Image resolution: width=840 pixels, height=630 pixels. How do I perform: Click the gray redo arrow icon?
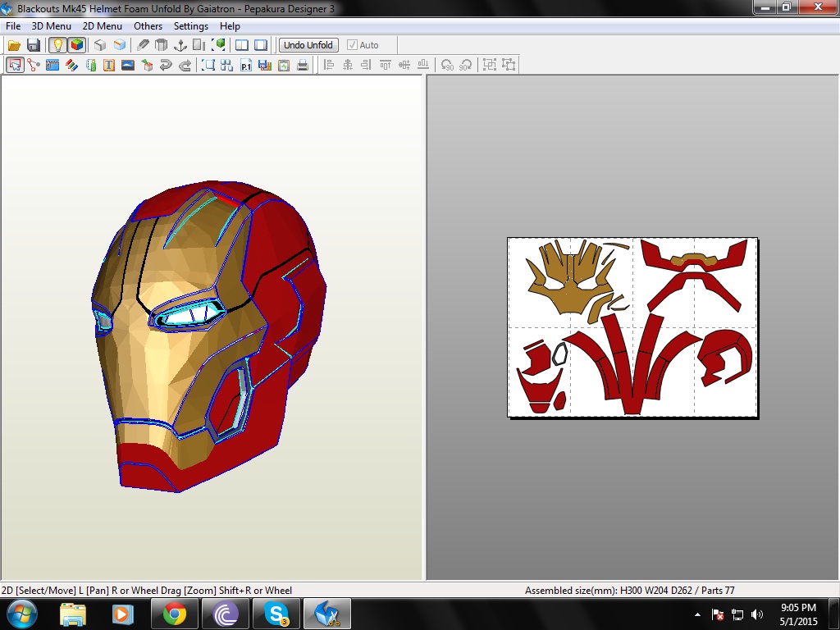click(x=185, y=66)
